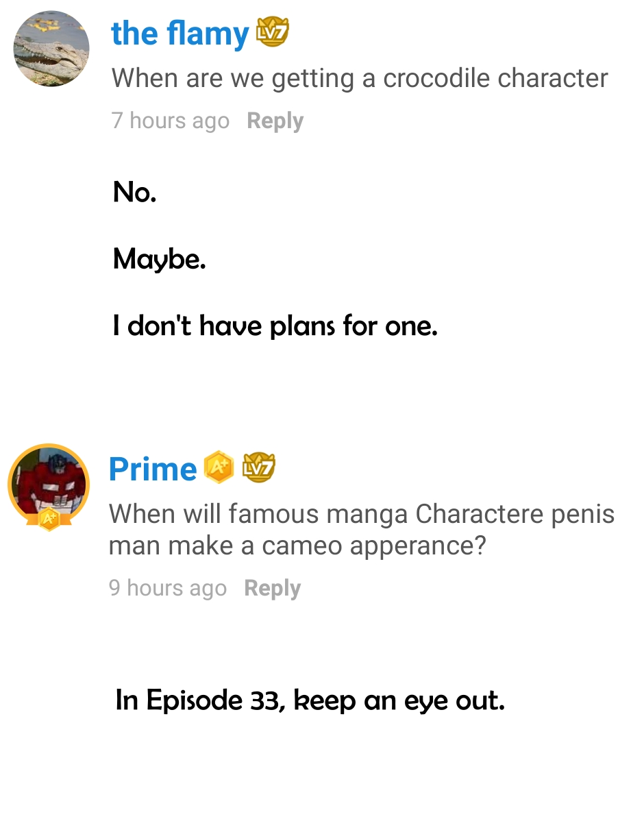Open Prime's Optimus Prime profile picture
This screenshot has height=832, width=644.
pyautogui.click(x=48, y=481)
